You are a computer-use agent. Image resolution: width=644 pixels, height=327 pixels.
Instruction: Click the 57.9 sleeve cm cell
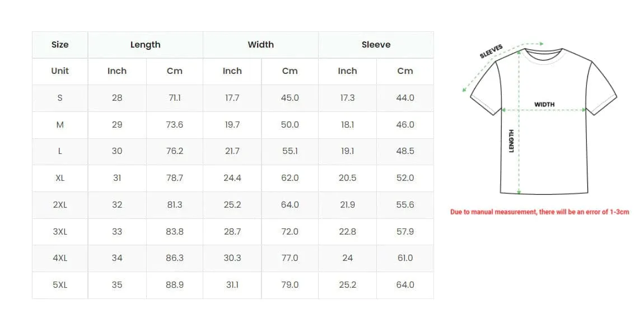point(405,231)
